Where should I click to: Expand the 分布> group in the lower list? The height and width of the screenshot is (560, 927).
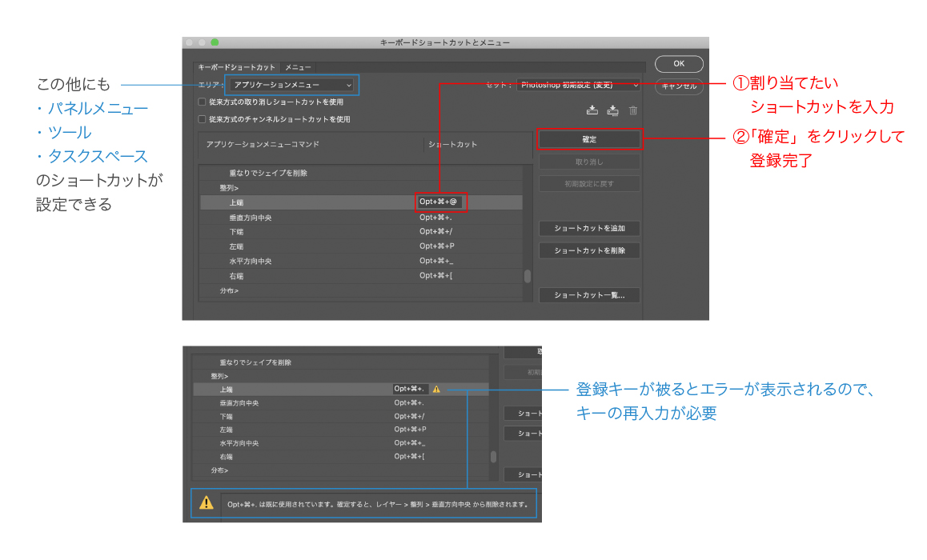point(219,471)
